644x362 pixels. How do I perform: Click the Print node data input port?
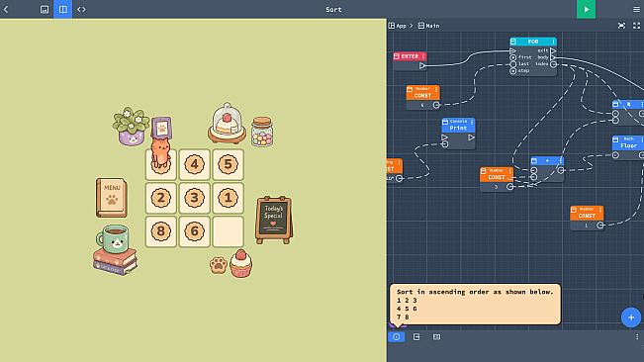tap(445, 144)
